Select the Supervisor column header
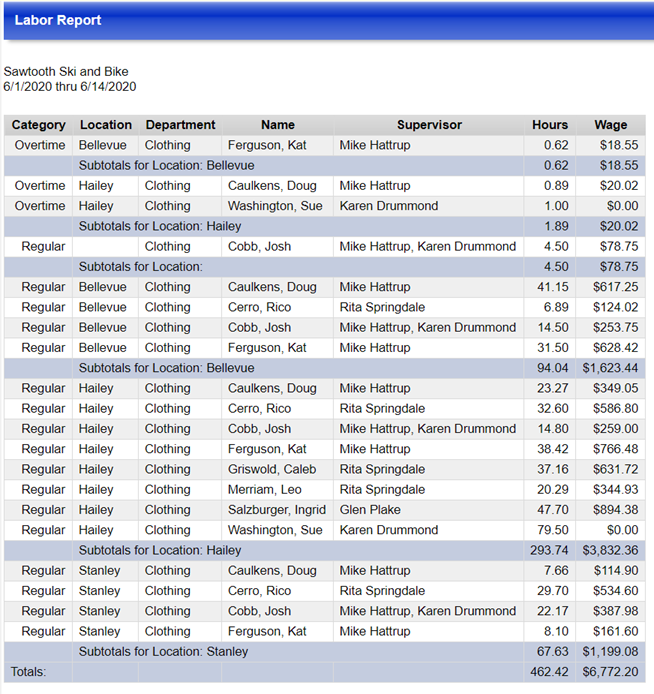 pos(429,125)
